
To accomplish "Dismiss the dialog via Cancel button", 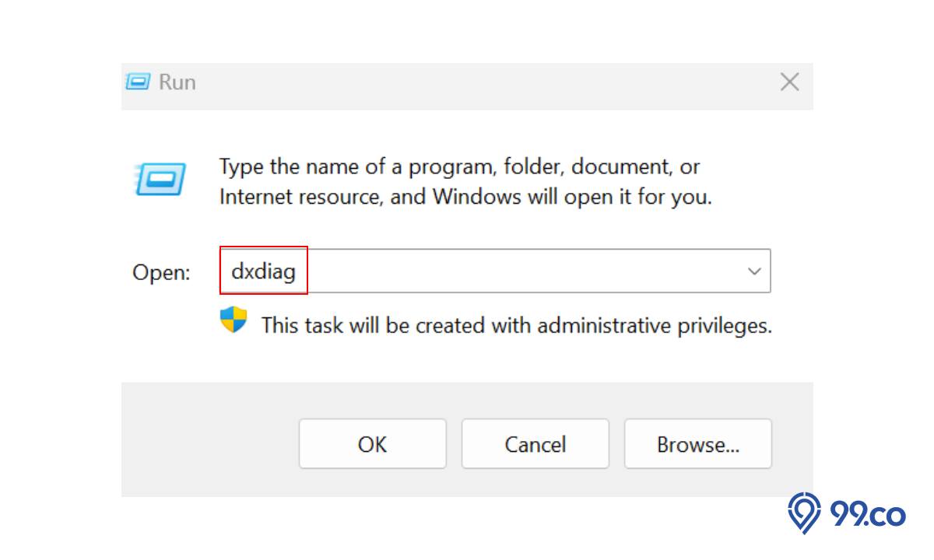I will point(535,444).
